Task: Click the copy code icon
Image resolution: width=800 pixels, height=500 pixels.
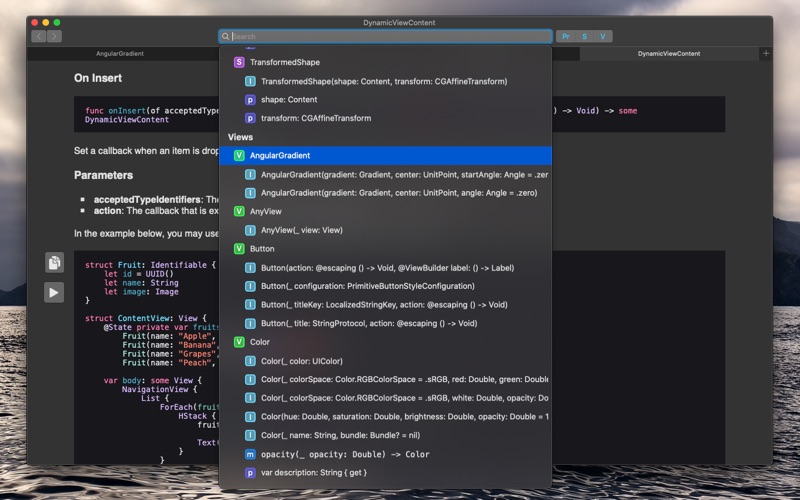Action: pos(54,263)
